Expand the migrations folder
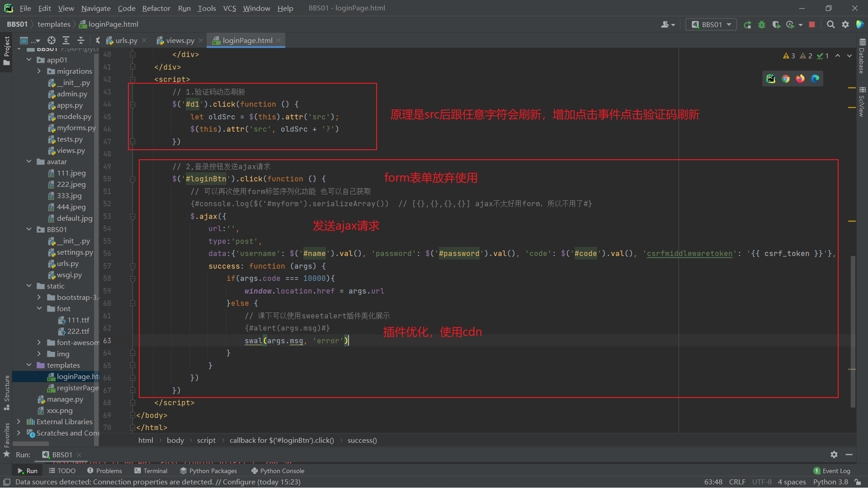The image size is (868, 488). point(39,71)
